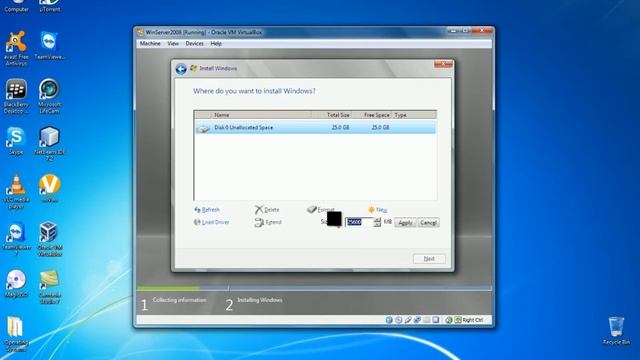Click the Delete partition option
The image size is (640, 360).
pos(267,210)
